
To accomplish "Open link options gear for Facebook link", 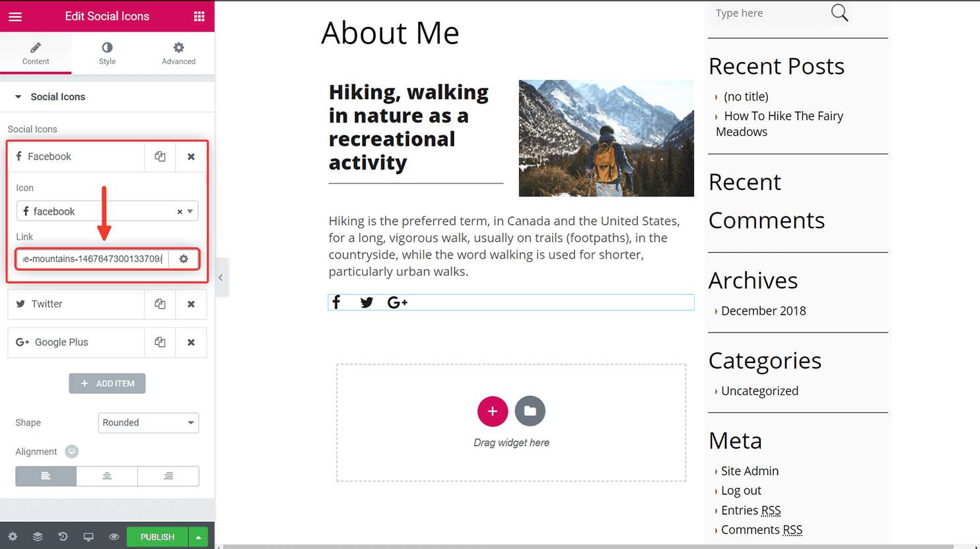I will point(184,259).
